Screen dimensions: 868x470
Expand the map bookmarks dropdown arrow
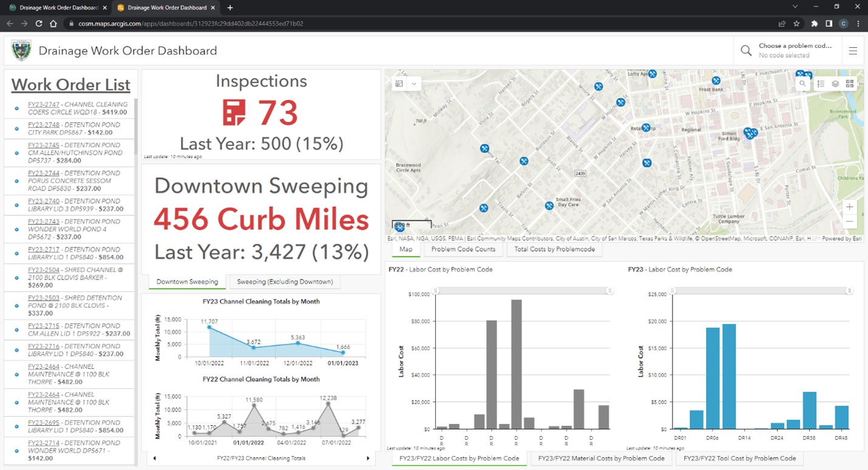pyautogui.click(x=414, y=84)
